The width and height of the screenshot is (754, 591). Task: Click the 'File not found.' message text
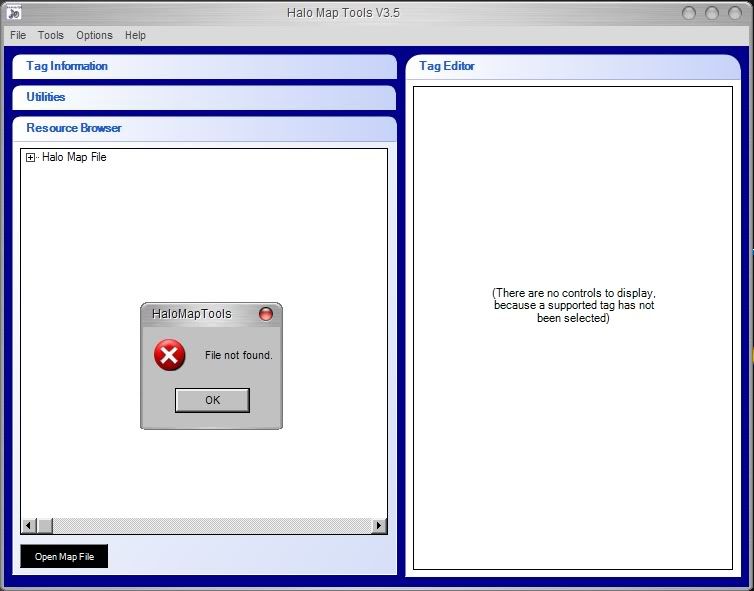[239, 355]
